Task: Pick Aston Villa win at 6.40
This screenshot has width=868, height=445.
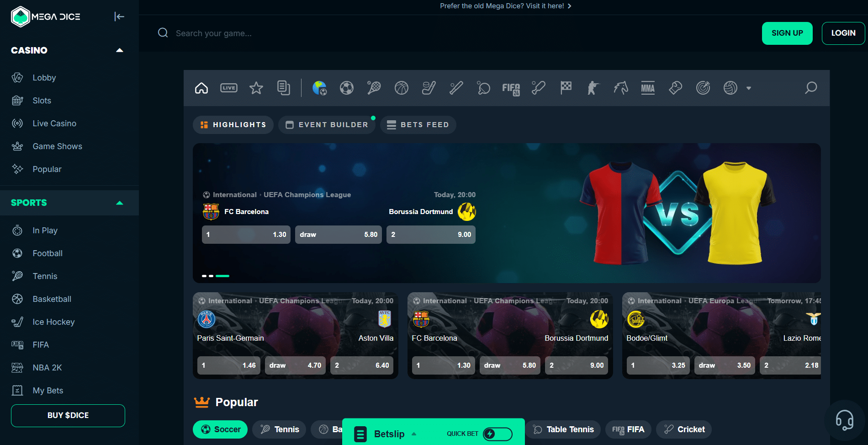Action: tap(362, 365)
